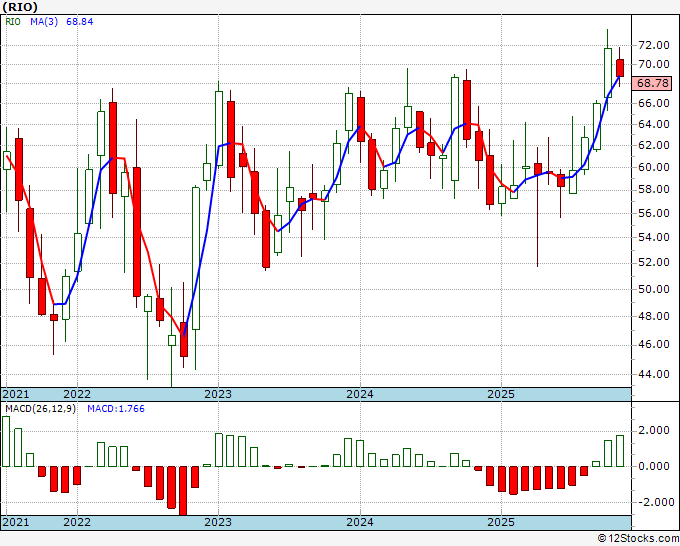Click the 0.000 MACD axis label

pyautogui.click(x=654, y=466)
